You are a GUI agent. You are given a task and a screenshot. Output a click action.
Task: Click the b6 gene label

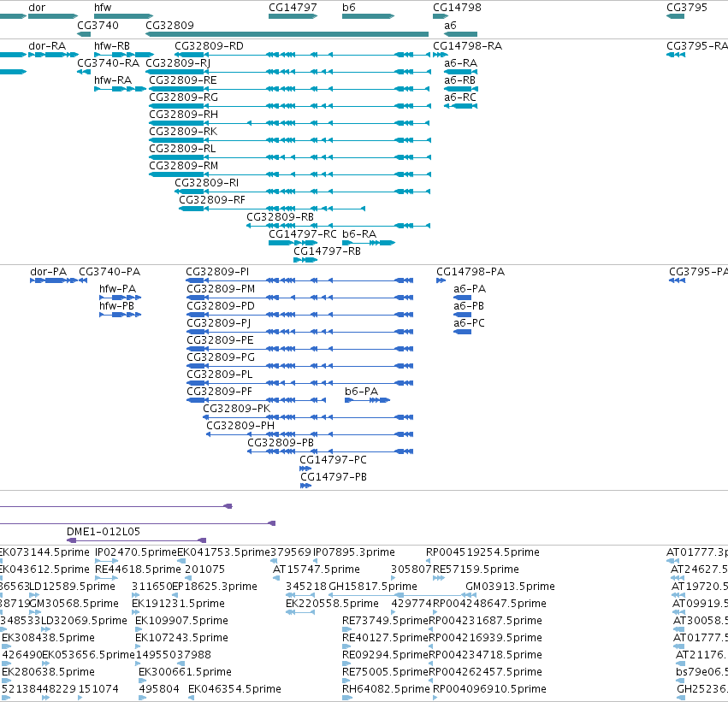(349, 8)
